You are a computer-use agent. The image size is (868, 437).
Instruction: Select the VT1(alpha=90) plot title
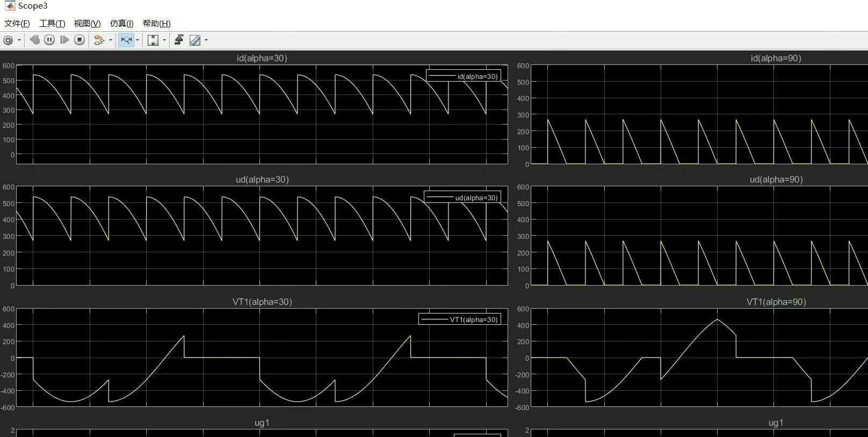click(776, 302)
